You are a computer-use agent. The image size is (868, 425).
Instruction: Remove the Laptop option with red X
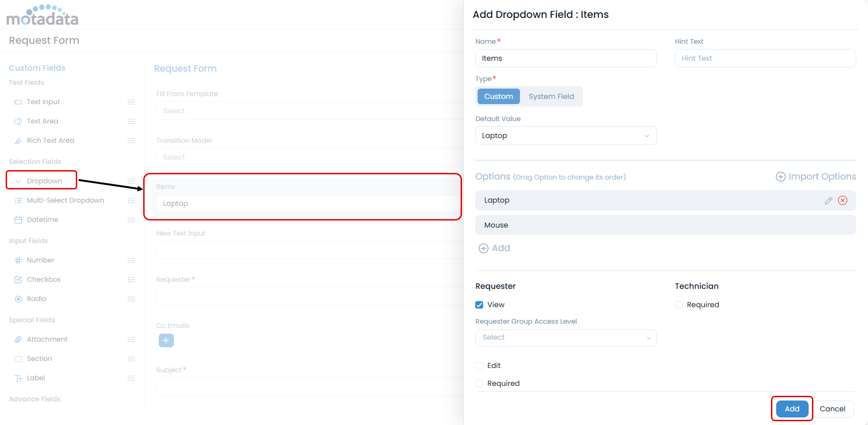843,201
